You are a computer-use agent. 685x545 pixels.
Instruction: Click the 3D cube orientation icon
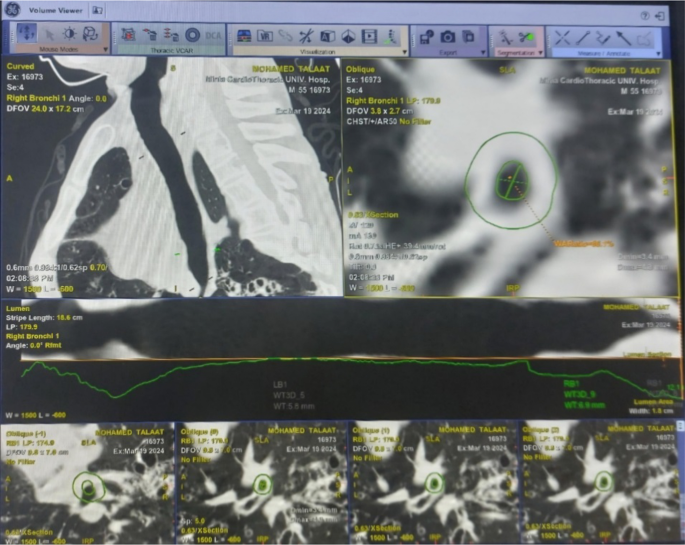348,36
